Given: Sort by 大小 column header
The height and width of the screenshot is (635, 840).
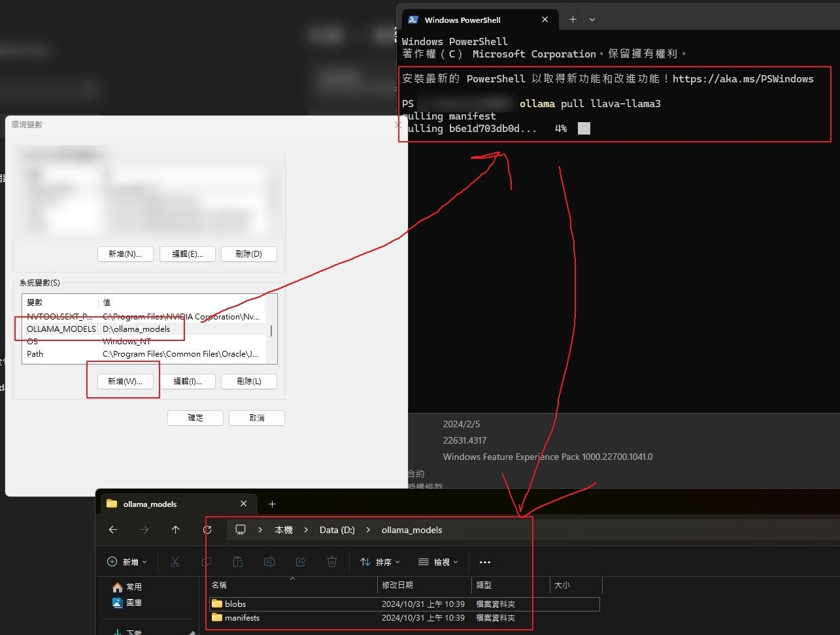Looking at the screenshot, I should pyautogui.click(x=576, y=585).
